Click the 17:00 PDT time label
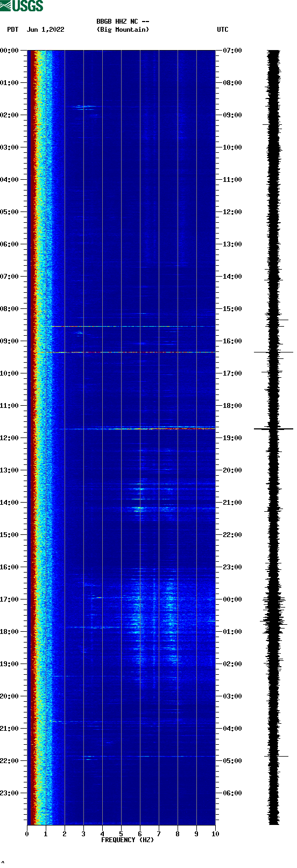The image size is (297, 868). click(10, 599)
